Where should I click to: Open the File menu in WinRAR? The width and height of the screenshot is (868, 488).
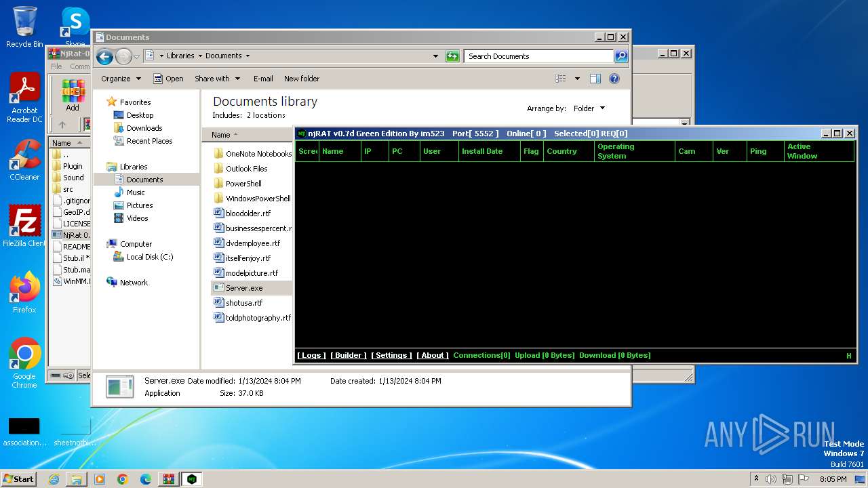pyautogui.click(x=56, y=66)
